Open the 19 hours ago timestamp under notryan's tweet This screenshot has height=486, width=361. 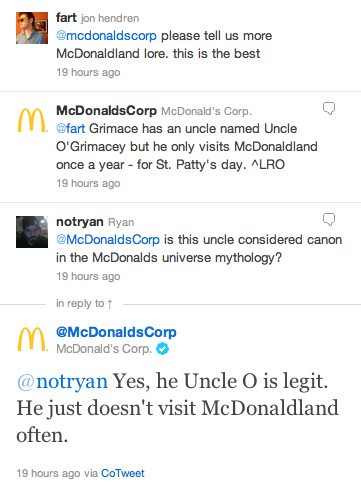[88, 276]
